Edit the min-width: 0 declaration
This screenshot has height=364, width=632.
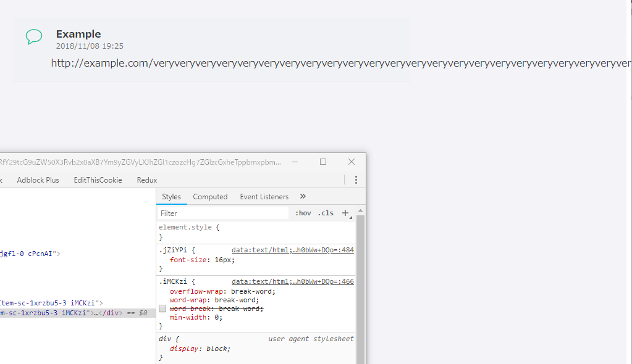196,317
